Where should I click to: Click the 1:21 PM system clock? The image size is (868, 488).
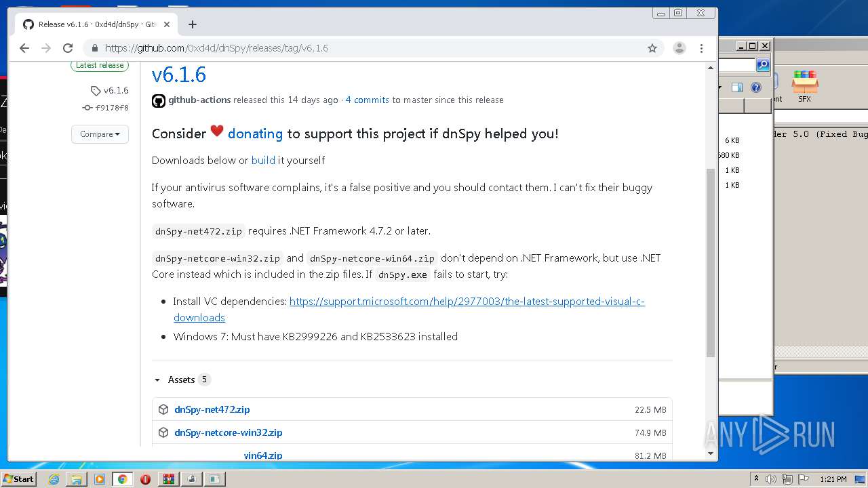(x=833, y=479)
